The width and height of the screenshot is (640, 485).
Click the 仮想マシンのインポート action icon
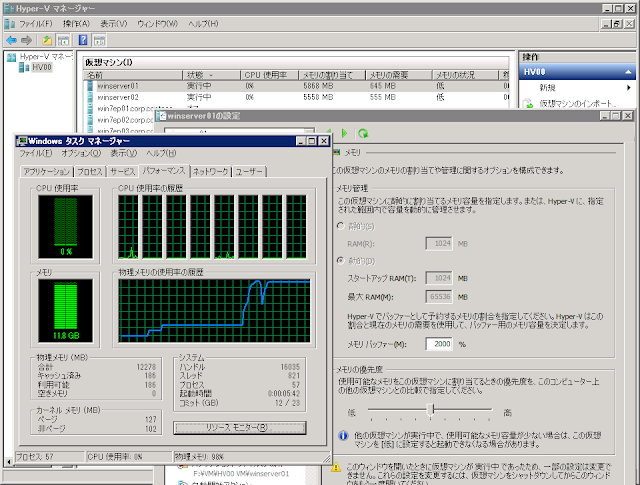pyautogui.click(x=529, y=103)
